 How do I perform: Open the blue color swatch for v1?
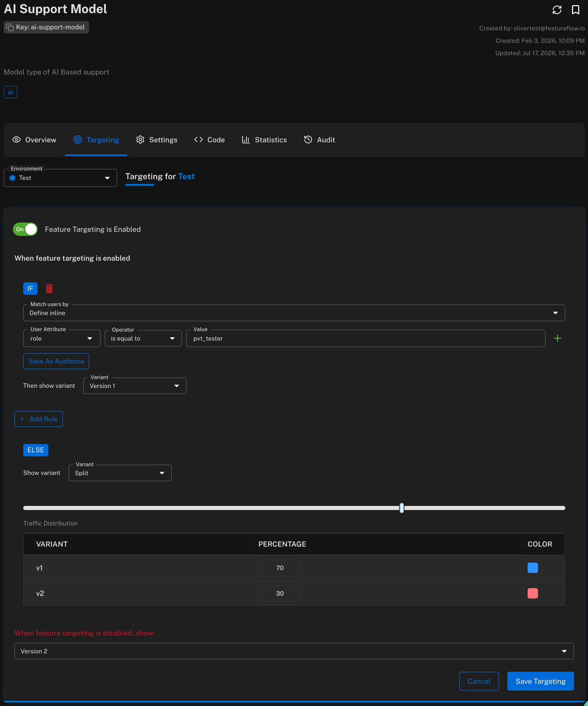click(x=533, y=568)
